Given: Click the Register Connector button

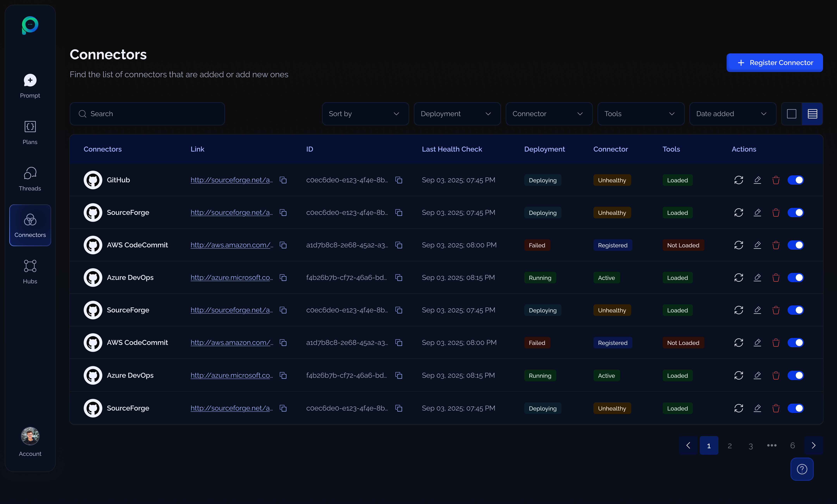Looking at the screenshot, I should [x=774, y=63].
